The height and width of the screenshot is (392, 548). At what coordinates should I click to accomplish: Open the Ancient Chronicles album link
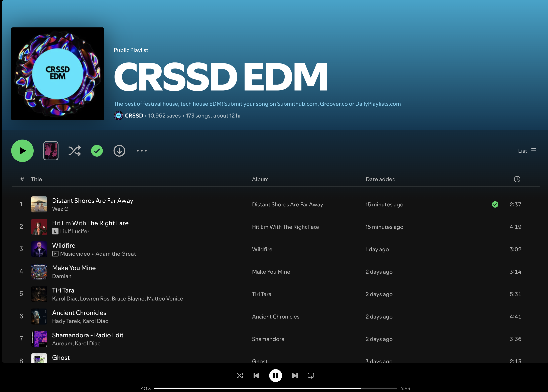(276, 317)
